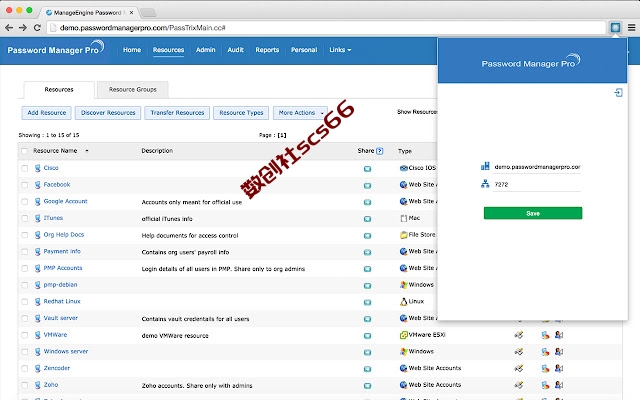Click the Password Manager Pro extension icon
The width and height of the screenshot is (640, 400).
(x=615, y=28)
